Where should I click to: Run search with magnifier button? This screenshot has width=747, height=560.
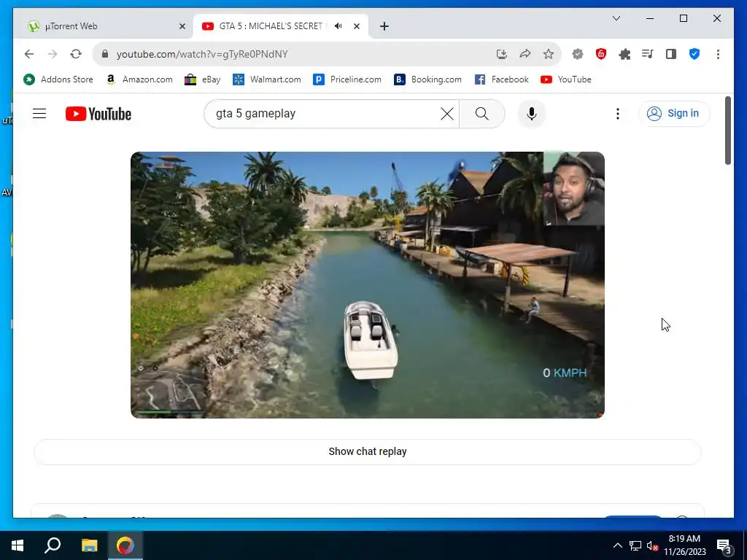point(481,114)
